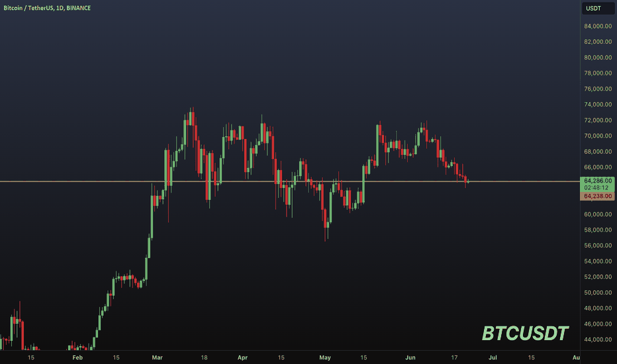The width and height of the screenshot is (617, 364).
Task: Click the 54,000.00 price axis label
Action: [x=598, y=261]
